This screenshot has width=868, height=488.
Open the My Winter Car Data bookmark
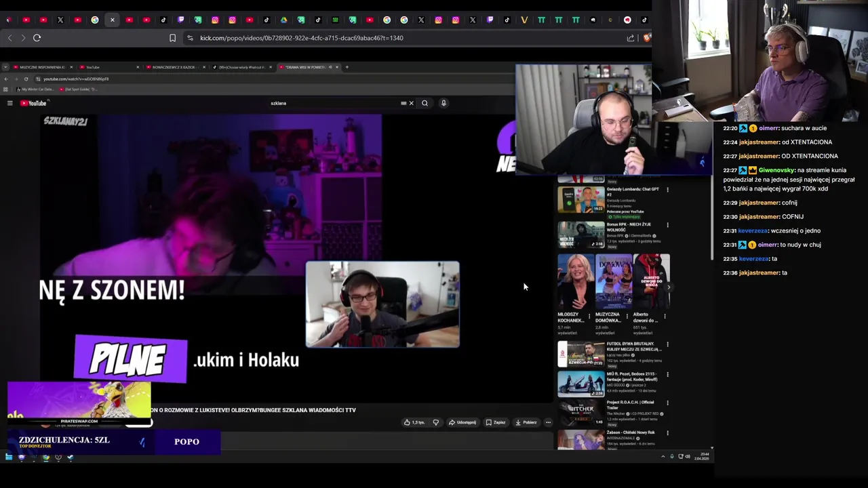point(37,89)
